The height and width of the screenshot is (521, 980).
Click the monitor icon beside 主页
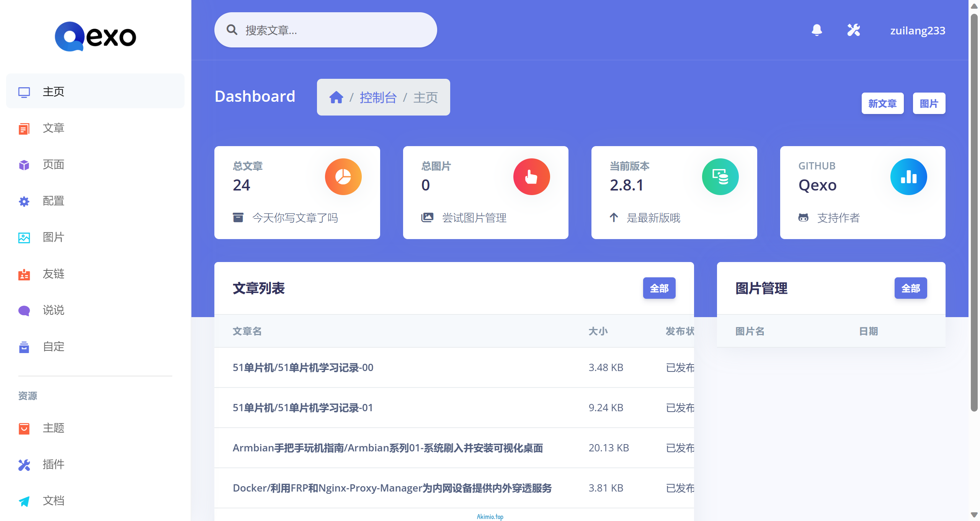pyautogui.click(x=24, y=92)
